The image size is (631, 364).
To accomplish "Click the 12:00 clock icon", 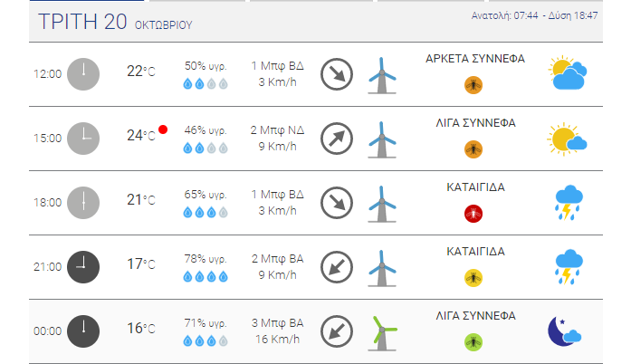I will coord(83,74).
